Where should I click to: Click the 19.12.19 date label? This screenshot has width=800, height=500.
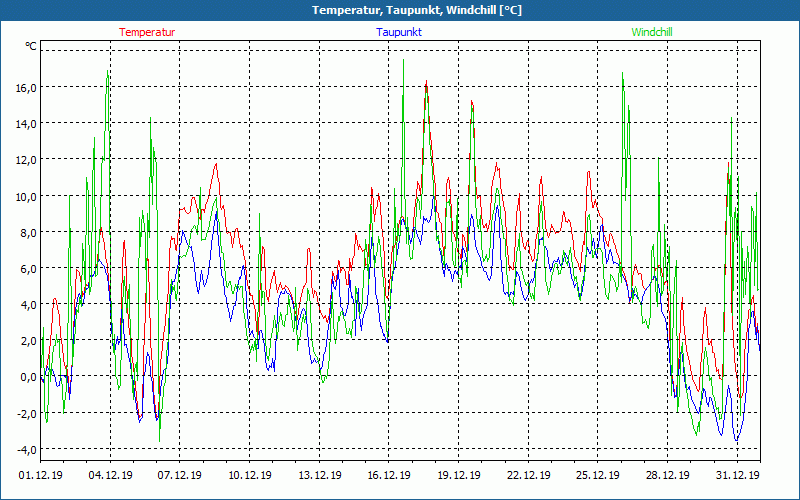(x=459, y=475)
